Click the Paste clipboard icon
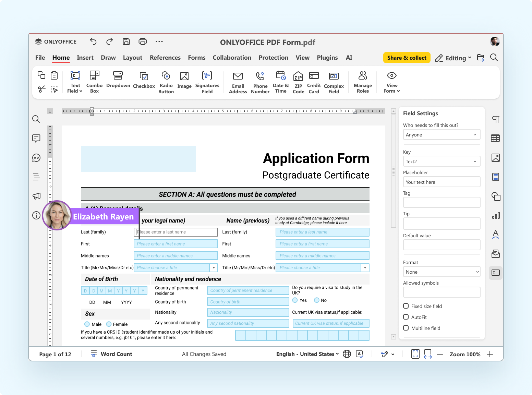The height and width of the screenshot is (395, 532). [54, 75]
